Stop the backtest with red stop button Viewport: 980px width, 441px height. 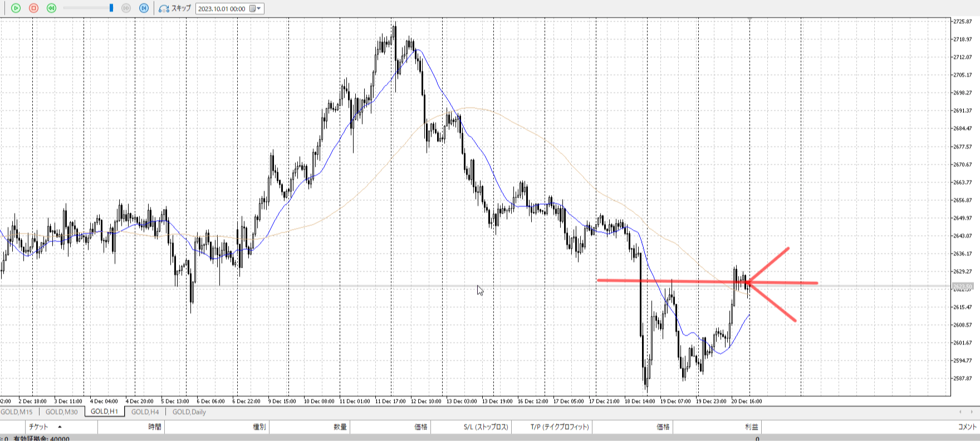point(33,8)
